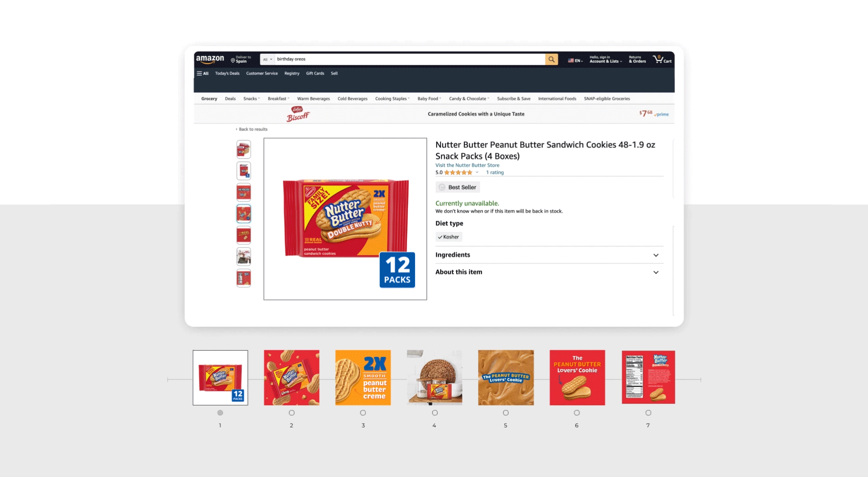Visit the Nutter Butter Store link
868x477 pixels.
467,165
